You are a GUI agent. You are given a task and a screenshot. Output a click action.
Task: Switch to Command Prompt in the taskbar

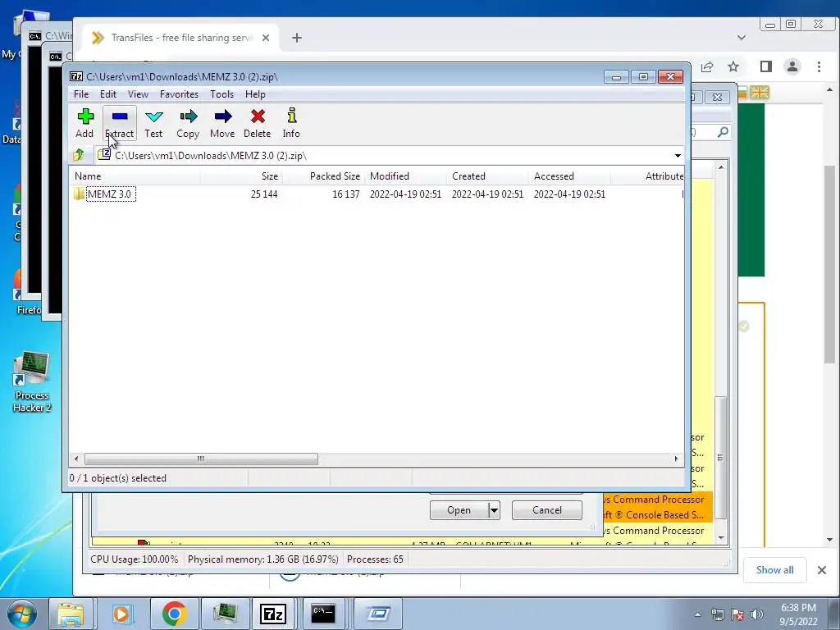click(x=325, y=614)
